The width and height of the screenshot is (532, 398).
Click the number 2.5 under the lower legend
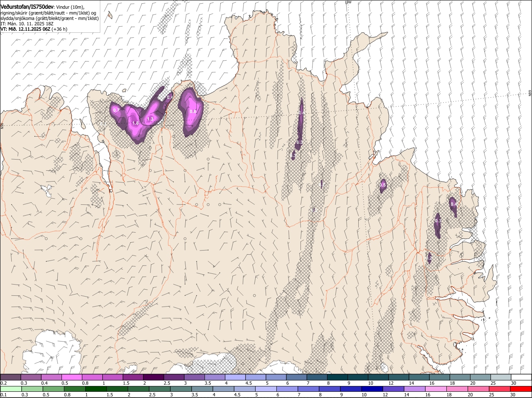click(x=152, y=395)
